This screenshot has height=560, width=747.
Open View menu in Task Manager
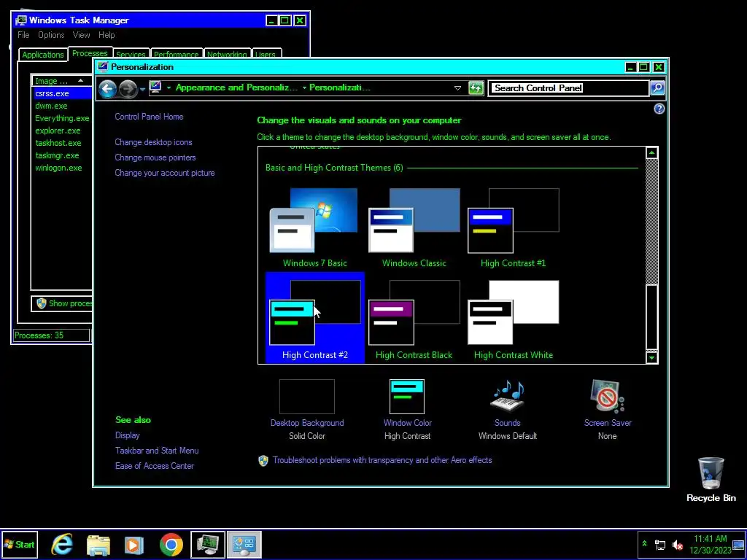(82, 35)
